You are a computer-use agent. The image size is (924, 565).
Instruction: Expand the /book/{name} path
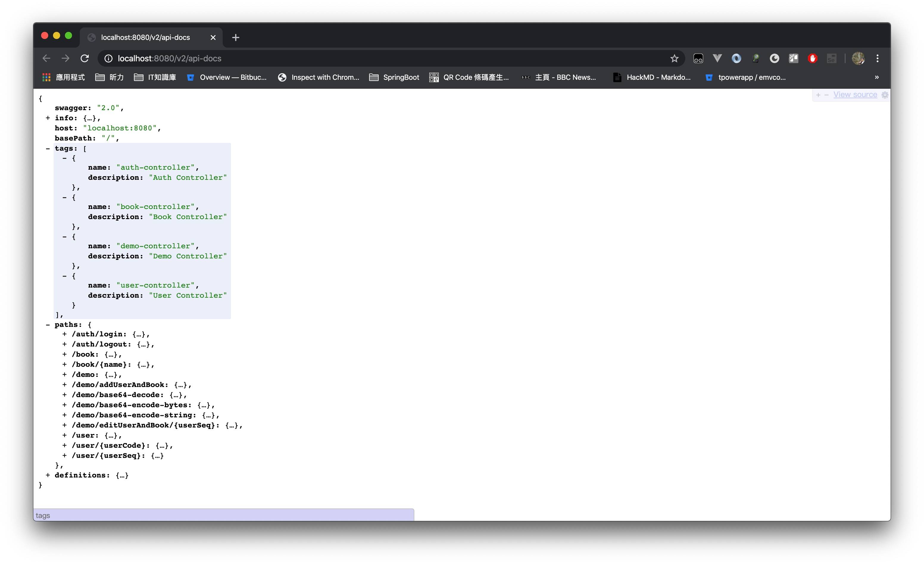click(x=65, y=364)
